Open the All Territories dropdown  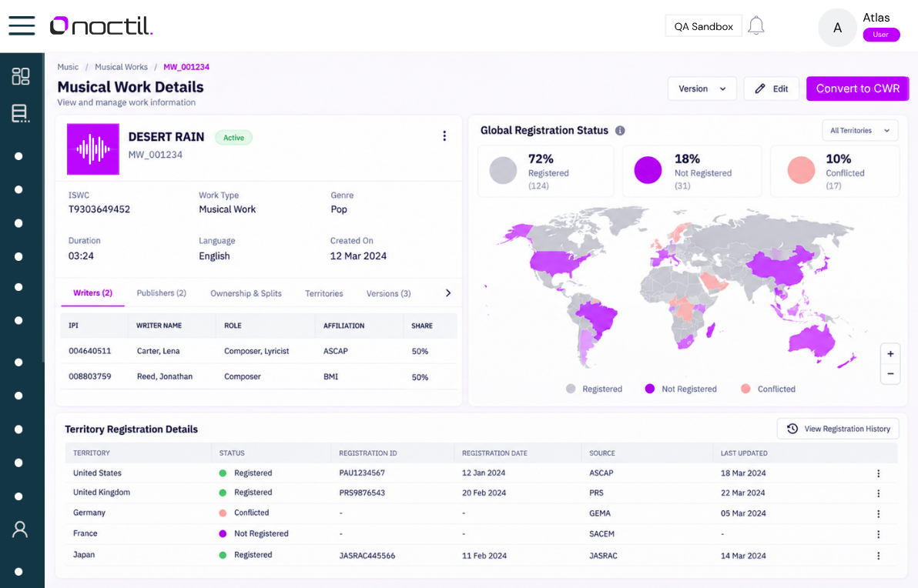[x=860, y=131]
